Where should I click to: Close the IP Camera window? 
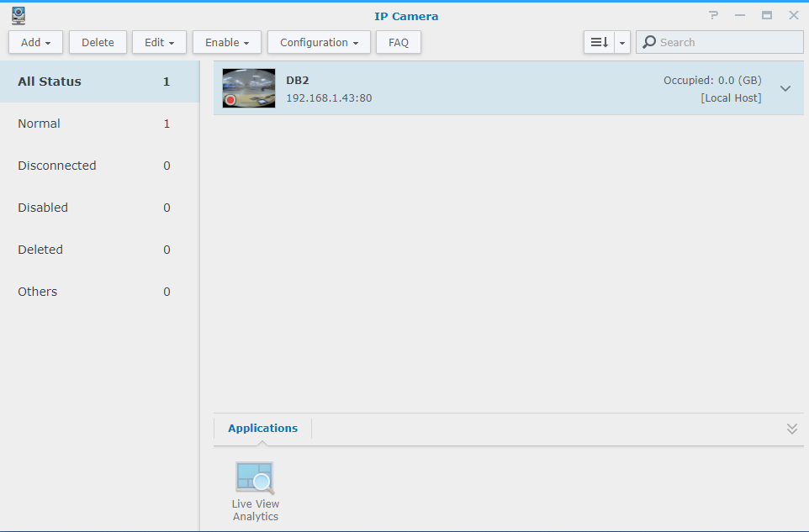(x=794, y=15)
